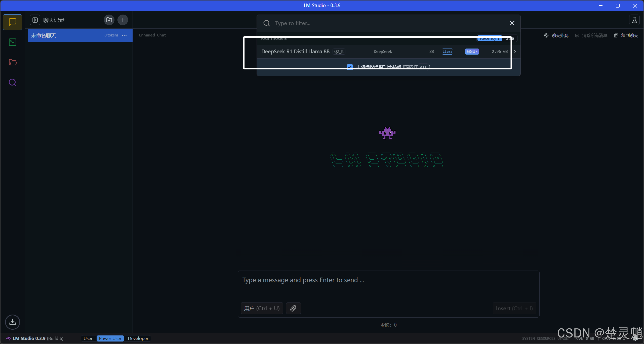Switch role via 用户 (Ctrl + U)
The image size is (644, 344).
coord(262,308)
